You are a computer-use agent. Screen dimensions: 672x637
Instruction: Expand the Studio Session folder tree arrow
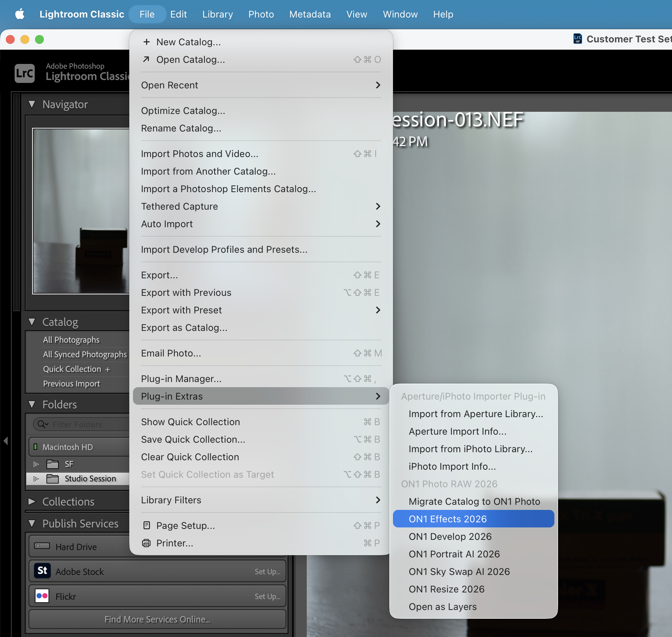(36, 478)
